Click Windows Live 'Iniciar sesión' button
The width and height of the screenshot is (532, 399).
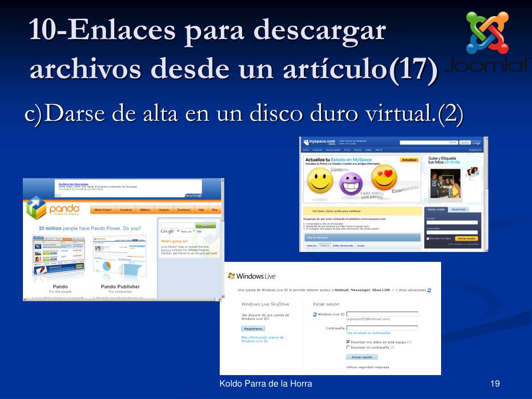tap(362, 357)
